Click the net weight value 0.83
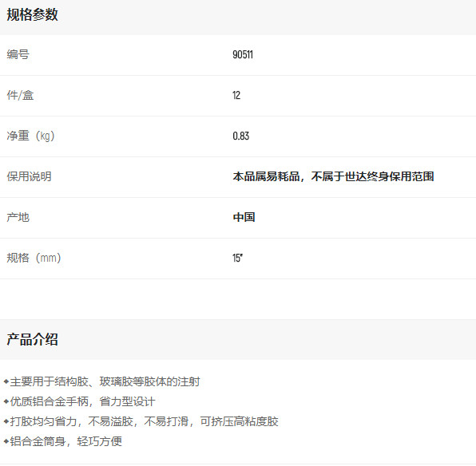This screenshot has width=476, height=466. point(240,136)
